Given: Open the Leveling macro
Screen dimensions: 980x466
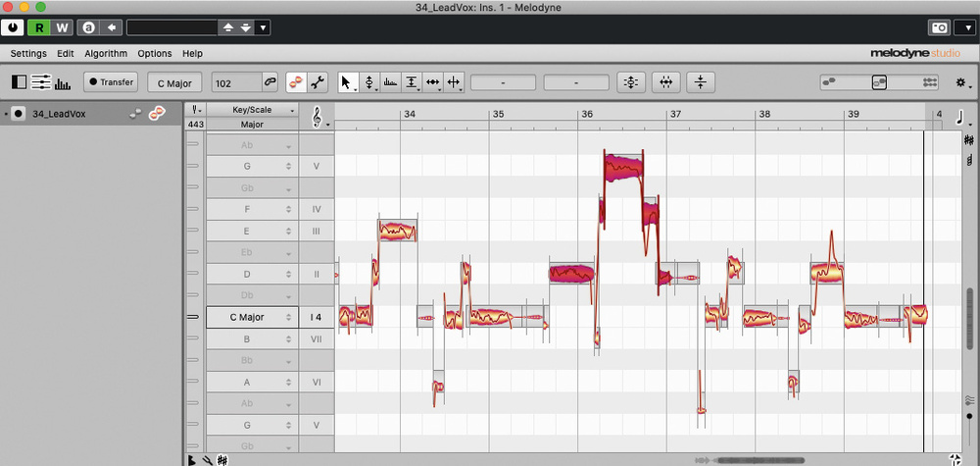Looking at the screenshot, I should point(701,82).
